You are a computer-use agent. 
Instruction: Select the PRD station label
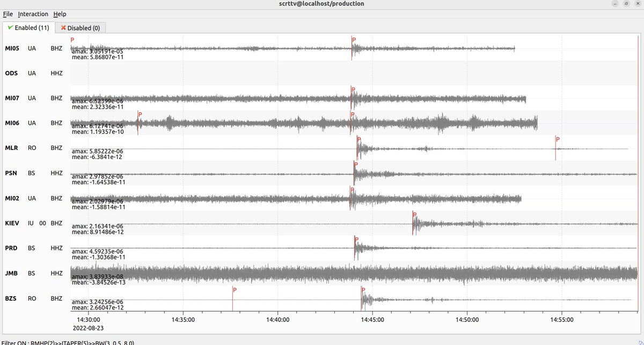(x=11, y=248)
